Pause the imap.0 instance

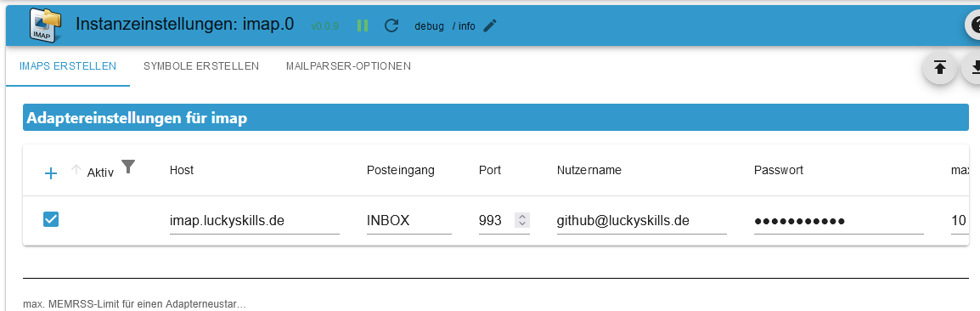tap(363, 25)
